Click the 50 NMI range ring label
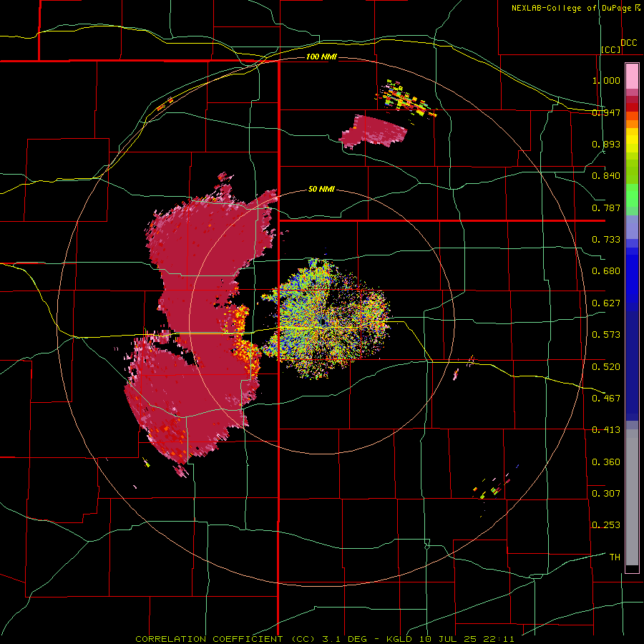The height and width of the screenshot is (644, 644). (x=321, y=190)
